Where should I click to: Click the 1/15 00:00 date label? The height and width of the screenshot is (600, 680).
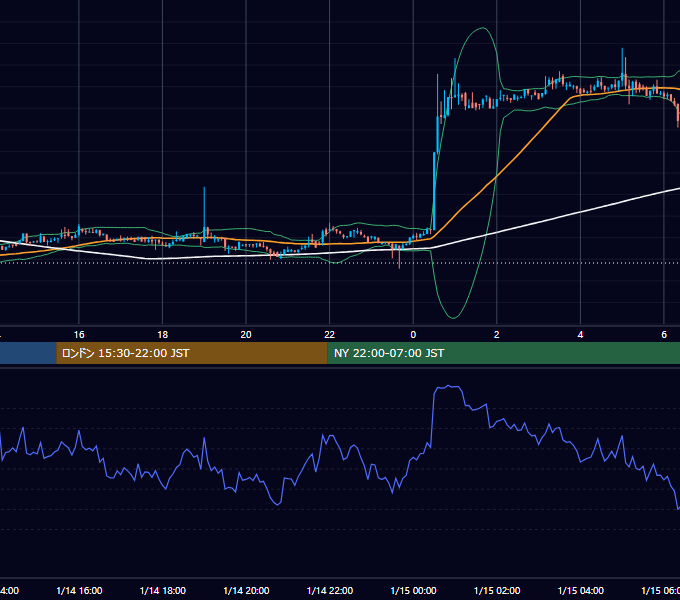coord(413,591)
